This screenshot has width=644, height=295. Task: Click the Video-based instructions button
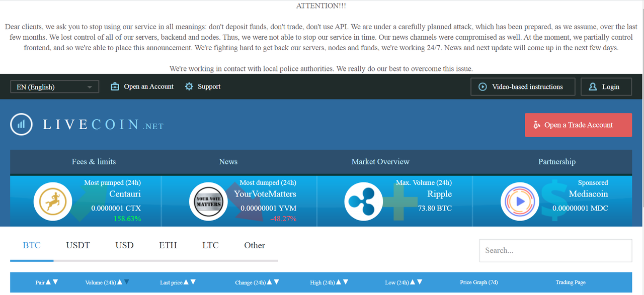click(523, 86)
